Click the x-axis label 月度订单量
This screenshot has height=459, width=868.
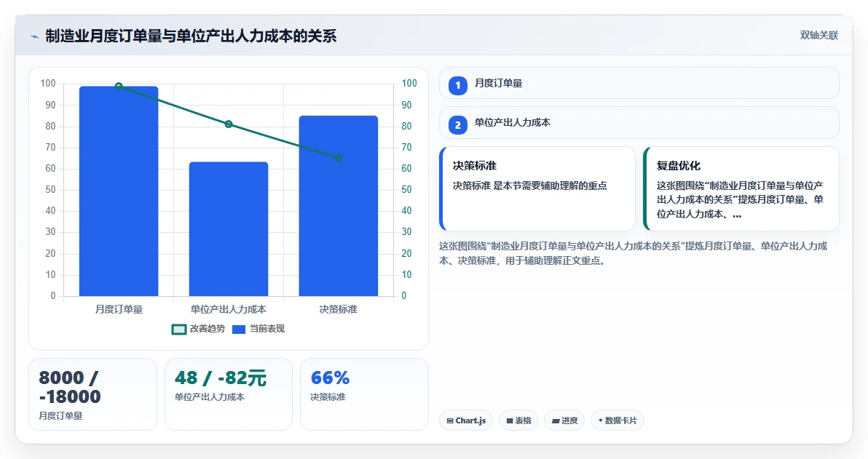[x=119, y=310]
